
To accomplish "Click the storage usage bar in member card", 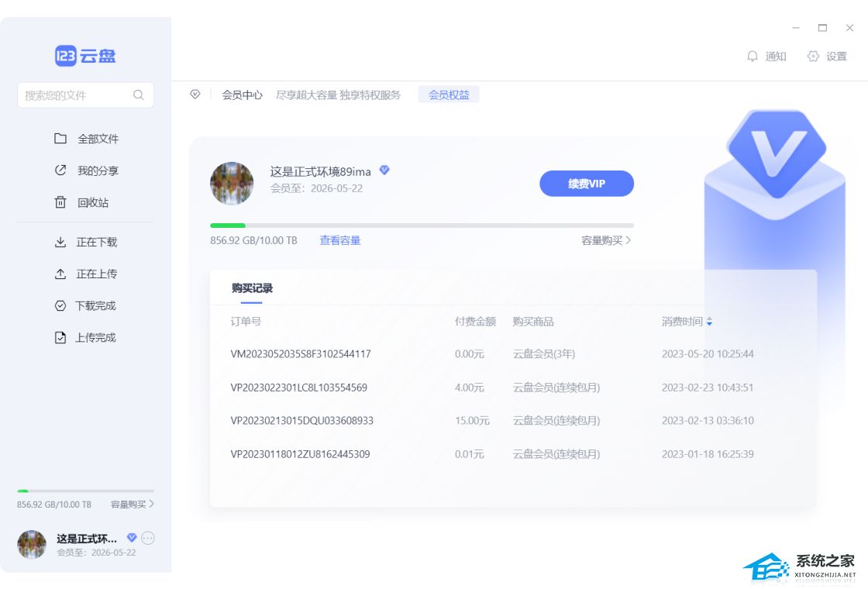I will pyautogui.click(x=422, y=226).
